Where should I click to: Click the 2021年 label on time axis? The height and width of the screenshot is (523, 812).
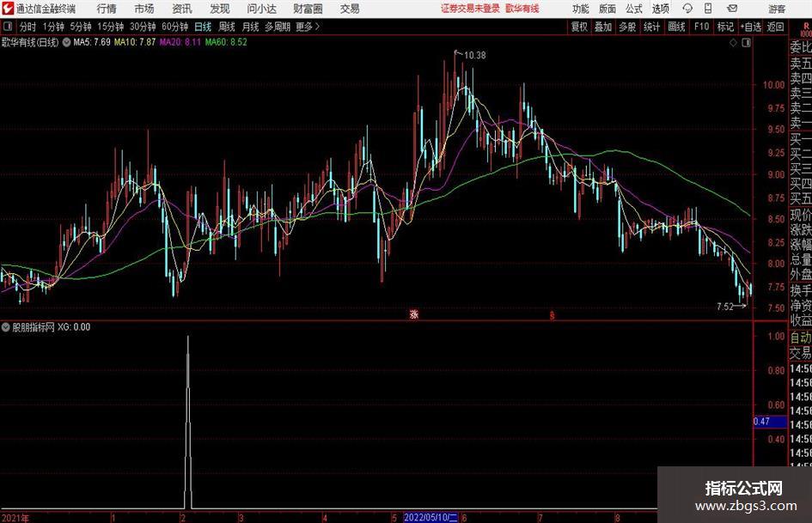(15, 518)
